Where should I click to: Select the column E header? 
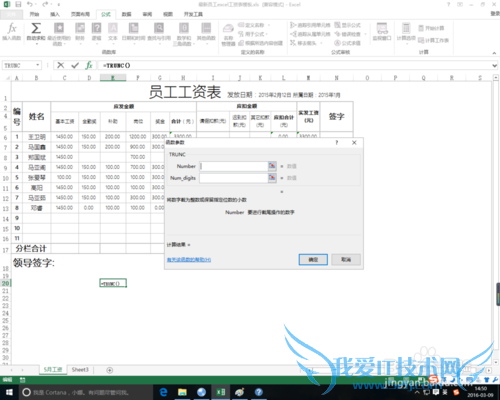pos(113,78)
